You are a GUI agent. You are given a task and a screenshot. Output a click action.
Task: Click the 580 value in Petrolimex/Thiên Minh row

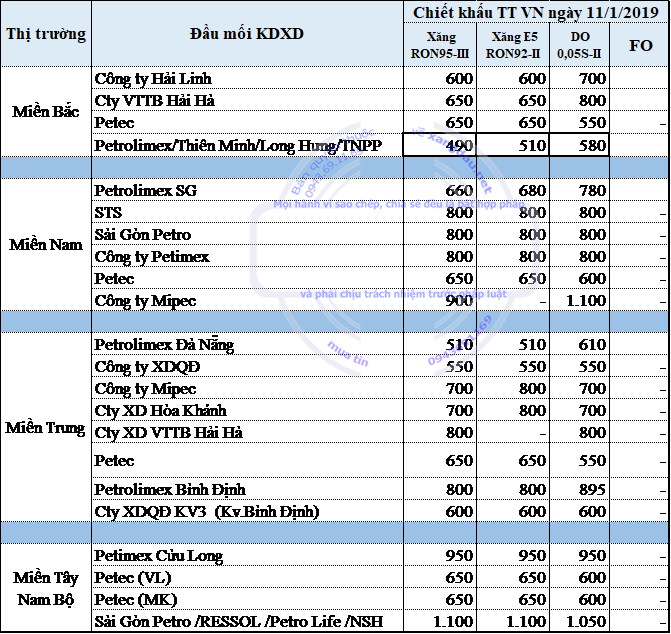click(x=579, y=145)
